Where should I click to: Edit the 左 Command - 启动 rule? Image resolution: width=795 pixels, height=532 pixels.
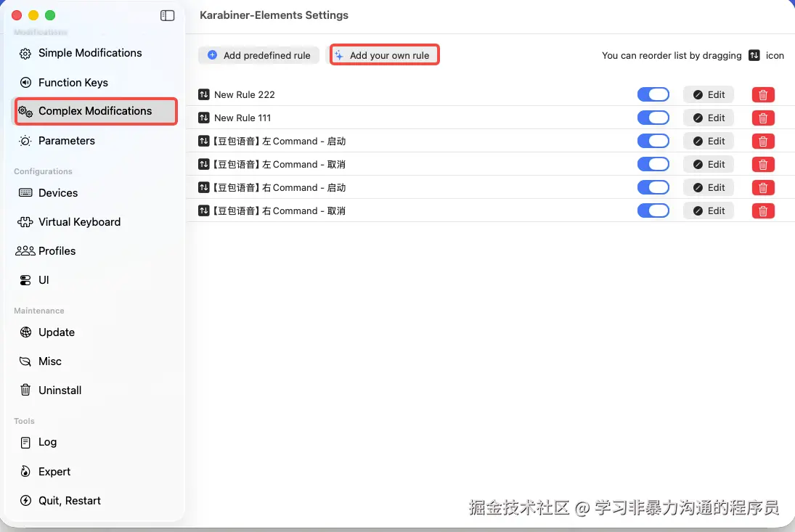pos(709,141)
